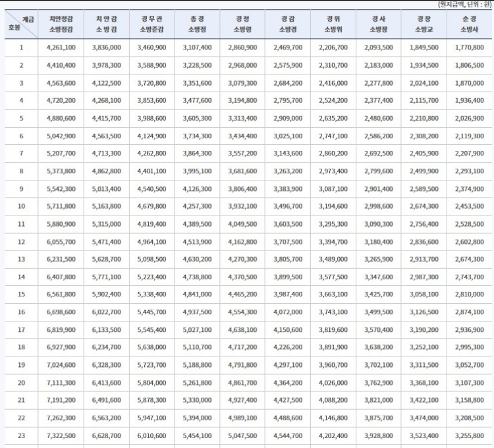494x448 pixels.
Task: Select cell value 4,791,800
Action: click(x=242, y=365)
